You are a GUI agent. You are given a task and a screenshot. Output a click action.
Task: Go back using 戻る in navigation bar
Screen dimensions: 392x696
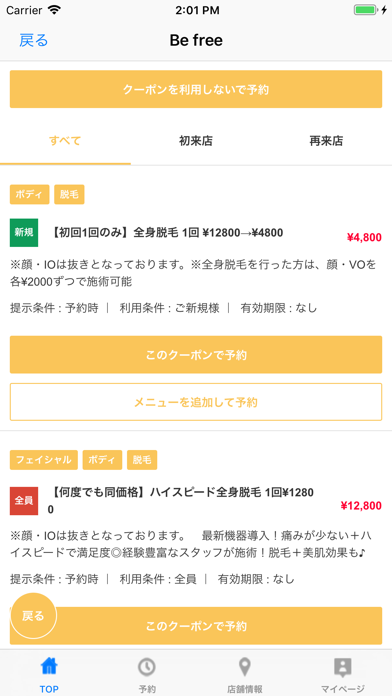(34, 40)
